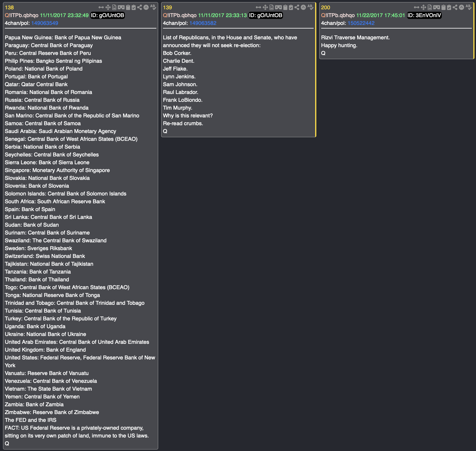The width and height of the screenshot is (476, 451).
Task: Click the circled triangle icon on post 200
Action: (462, 7)
